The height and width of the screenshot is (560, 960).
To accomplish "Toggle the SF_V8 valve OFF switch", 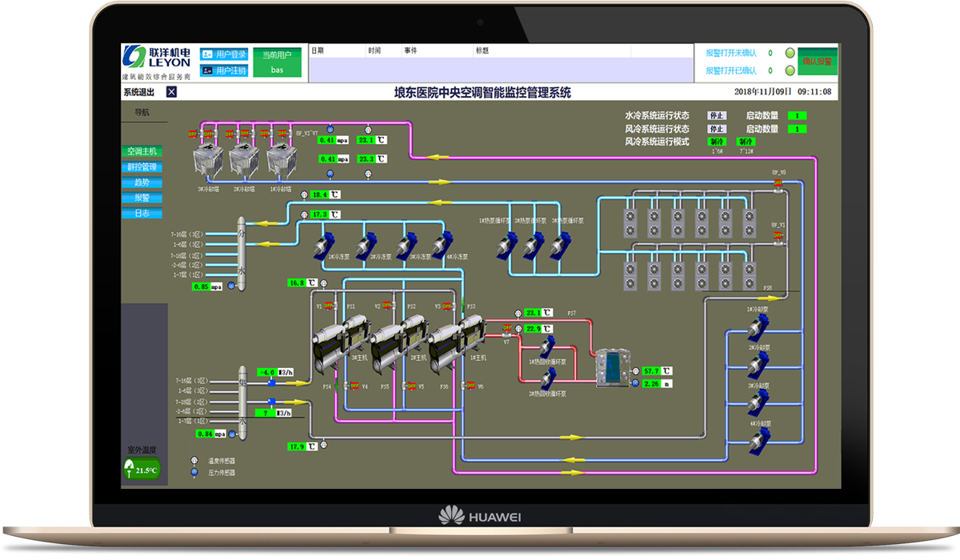I will [778, 183].
